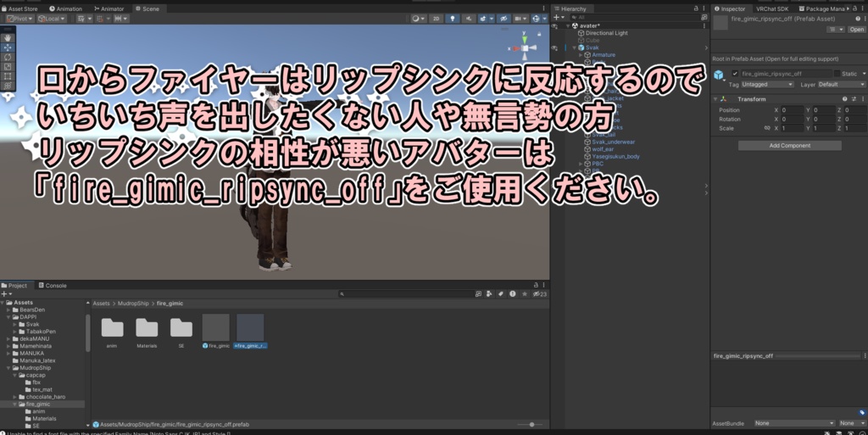Select the Rect tool in Scene overlay
868x435 pixels.
click(x=7, y=75)
